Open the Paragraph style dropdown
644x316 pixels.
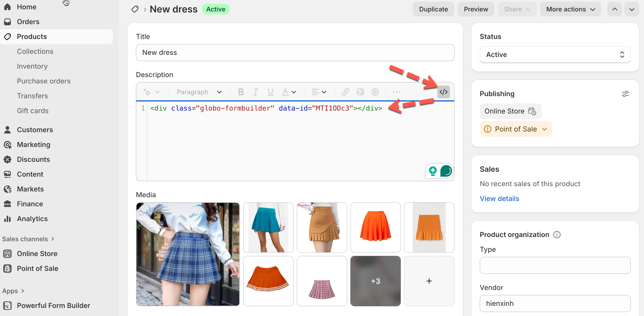pyautogui.click(x=199, y=92)
